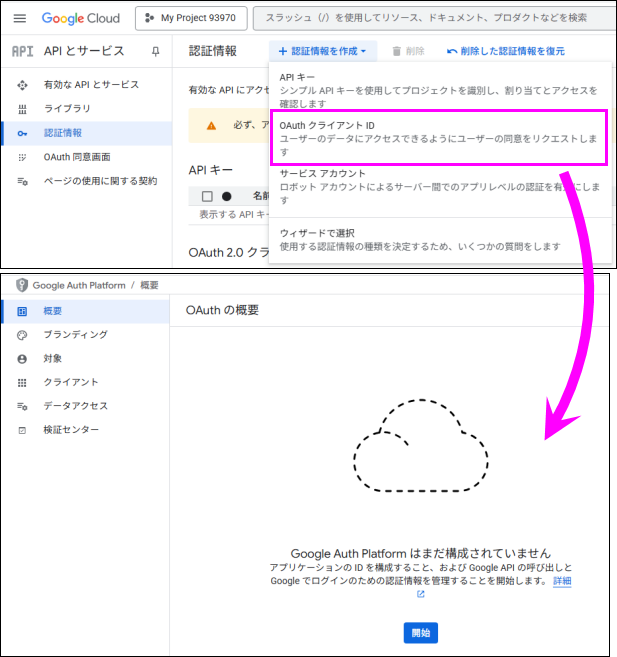Image resolution: width=617 pixels, height=657 pixels.
Task: Expand the 認証情報を作成 dropdown
Action: [x=323, y=51]
